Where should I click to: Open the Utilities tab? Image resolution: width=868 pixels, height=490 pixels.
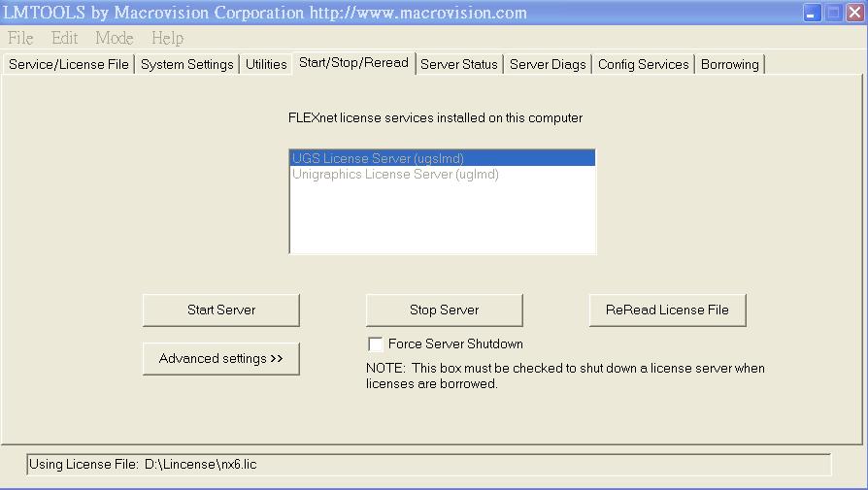point(266,64)
